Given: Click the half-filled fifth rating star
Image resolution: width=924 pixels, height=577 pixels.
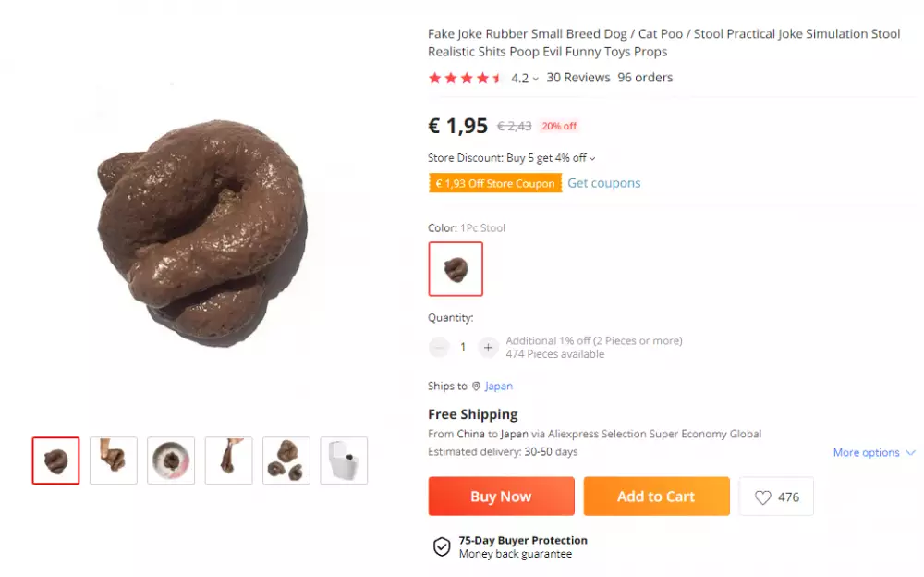Looking at the screenshot, I should pyautogui.click(x=496, y=79).
